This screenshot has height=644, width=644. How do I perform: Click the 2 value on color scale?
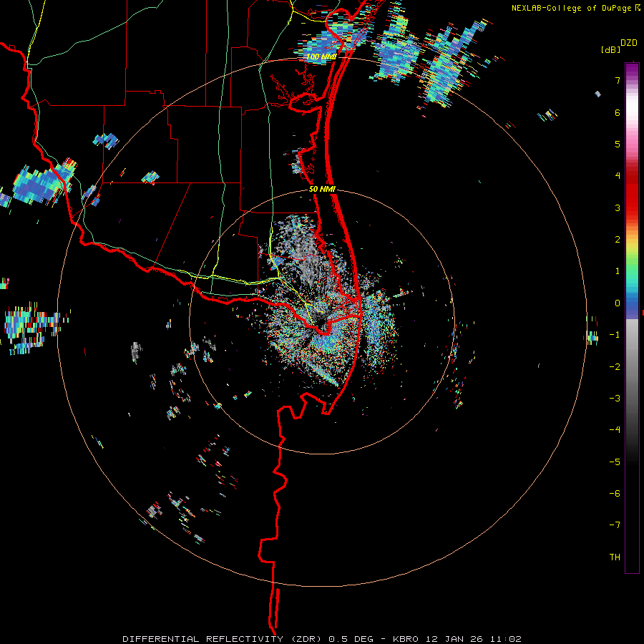pos(618,240)
